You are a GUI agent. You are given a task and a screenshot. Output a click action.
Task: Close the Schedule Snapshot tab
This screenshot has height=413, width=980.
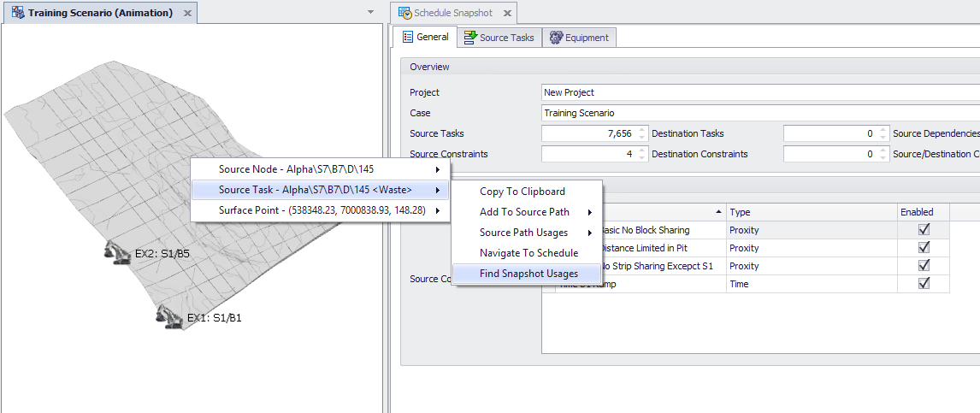coord(507,13)
